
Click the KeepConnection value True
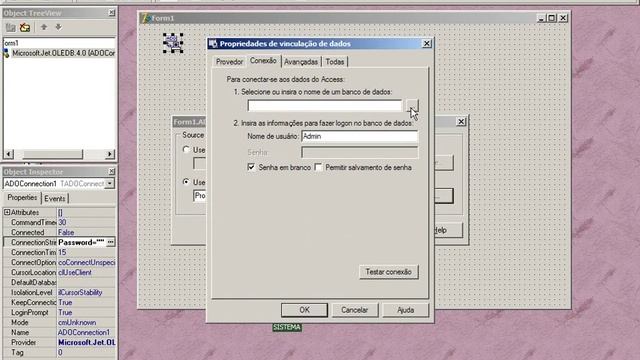point(86,302)
